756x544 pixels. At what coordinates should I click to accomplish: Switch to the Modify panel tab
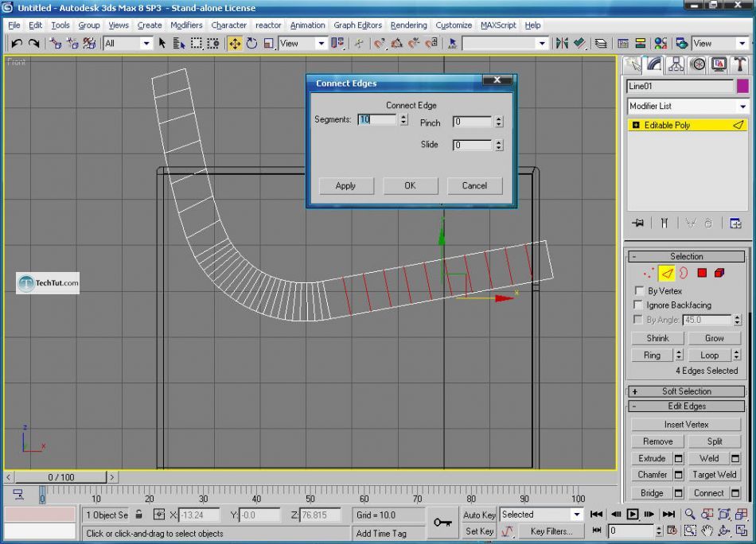655,64
